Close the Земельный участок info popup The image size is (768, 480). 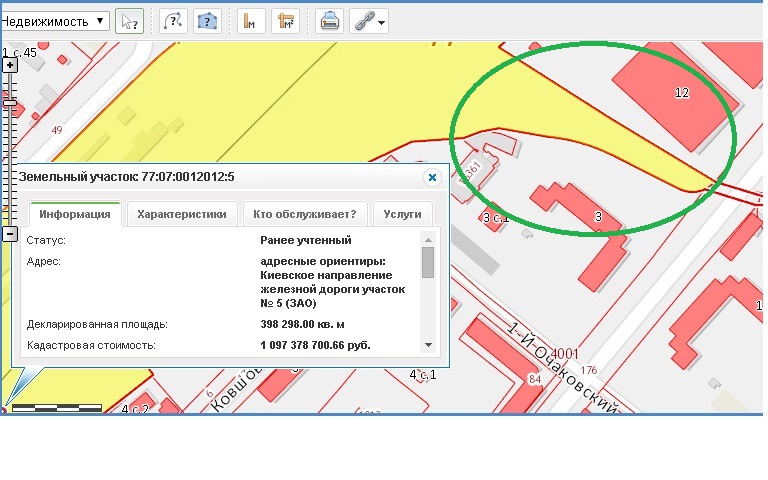(432, 177)
